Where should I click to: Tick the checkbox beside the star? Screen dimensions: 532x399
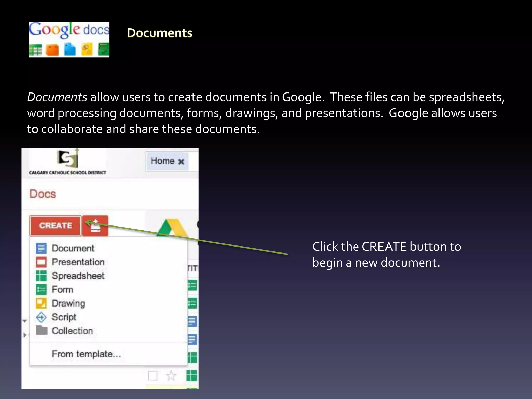(152, 375)
